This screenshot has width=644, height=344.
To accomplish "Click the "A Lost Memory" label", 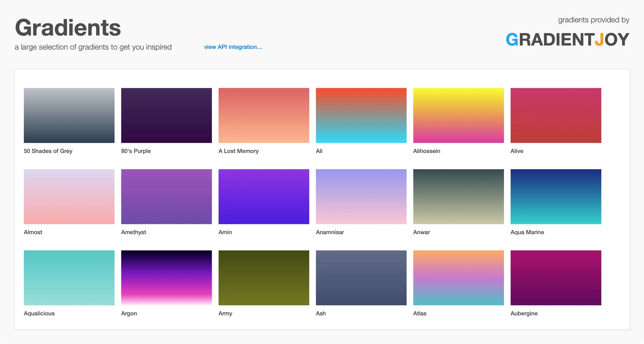I will [238, 151].
